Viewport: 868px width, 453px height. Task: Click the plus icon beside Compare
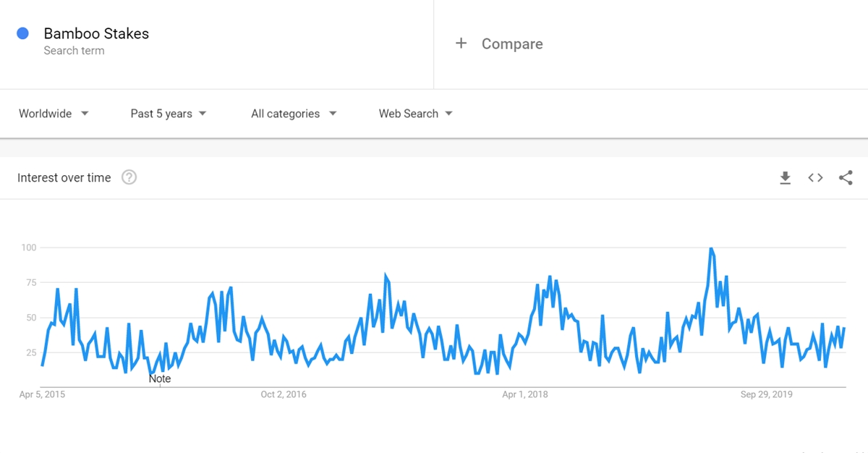tap(461, 43)
